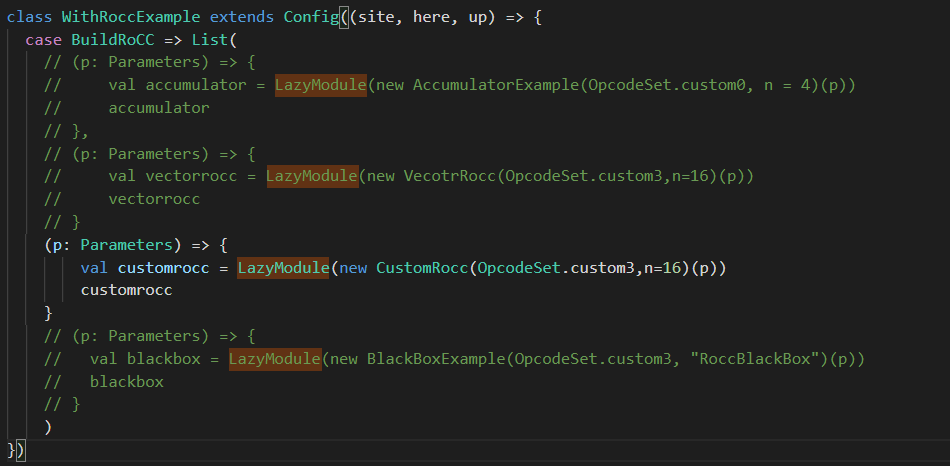The width and height of the screenshot is (950, 466).
Task: Click 'OpcodeSet' in the customrocc line
Action: pos(519,268)
